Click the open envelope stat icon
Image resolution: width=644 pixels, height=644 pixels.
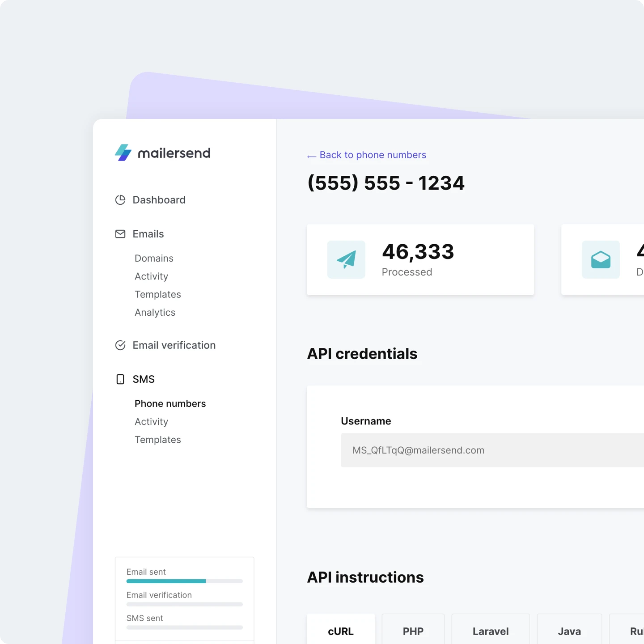(x=601, y=260)
